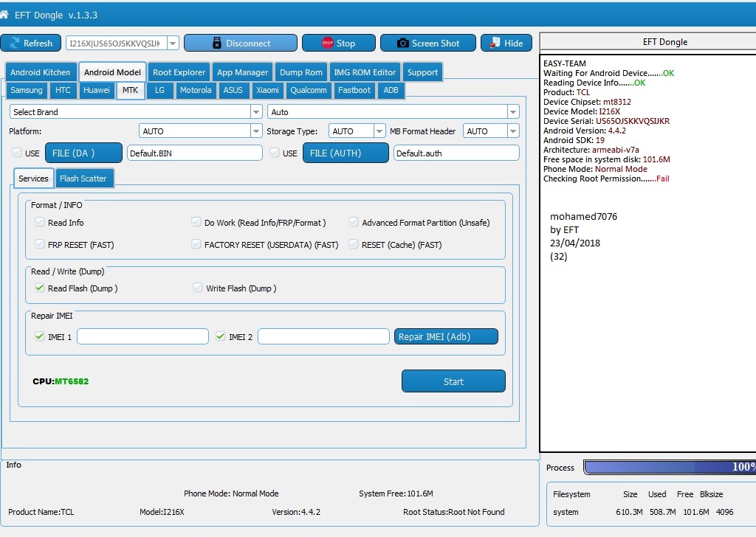Click the USB Disconnect icon
This screenshot has height=537, width=756.
coord(218,43)
